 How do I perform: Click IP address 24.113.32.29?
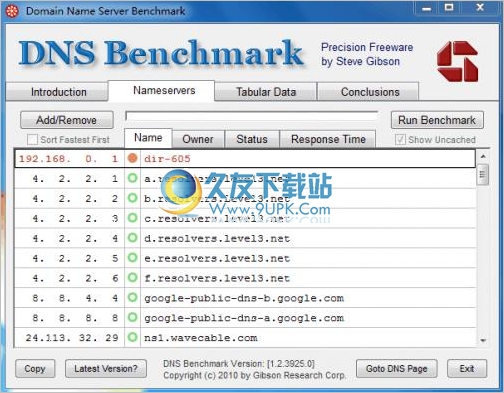tap(72, 337)
